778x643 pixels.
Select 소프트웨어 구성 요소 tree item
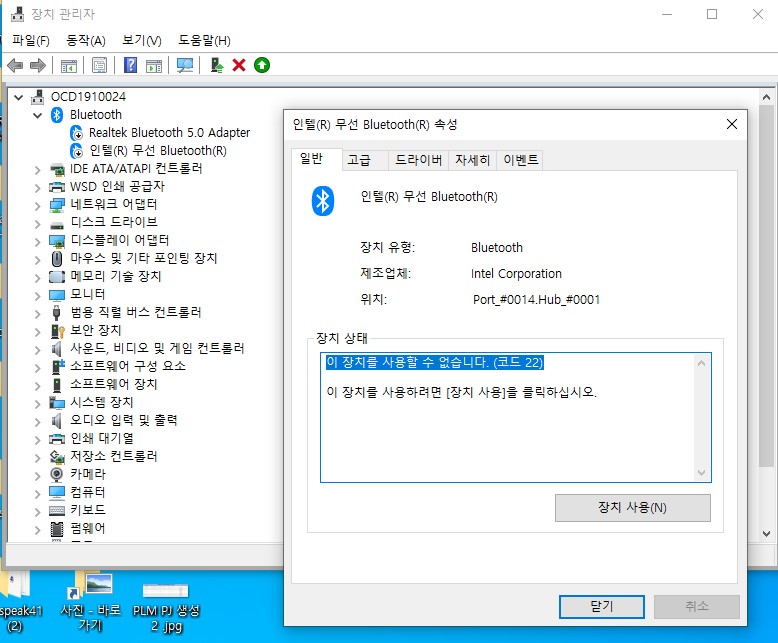click(128, 366)
